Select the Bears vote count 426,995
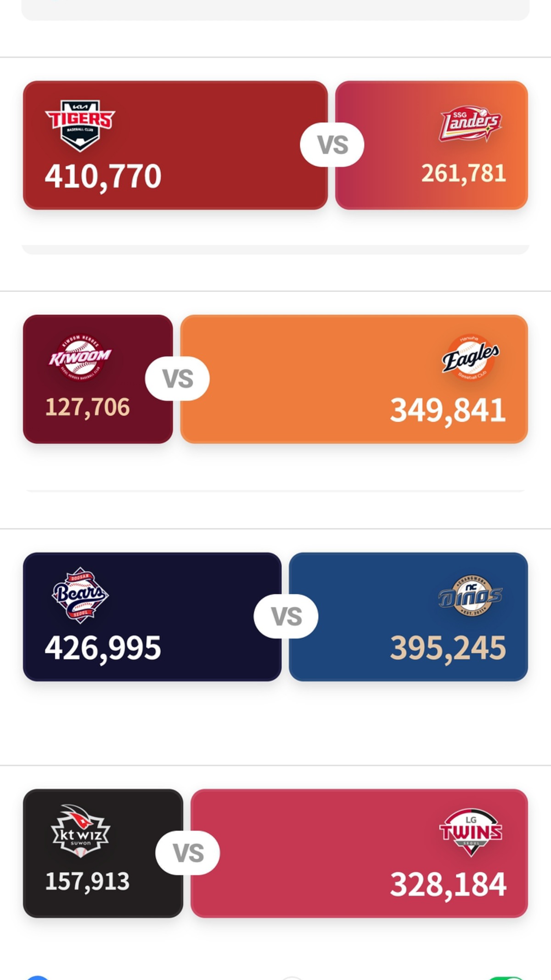This screenshot has height=980, width=551. point(103,648)
